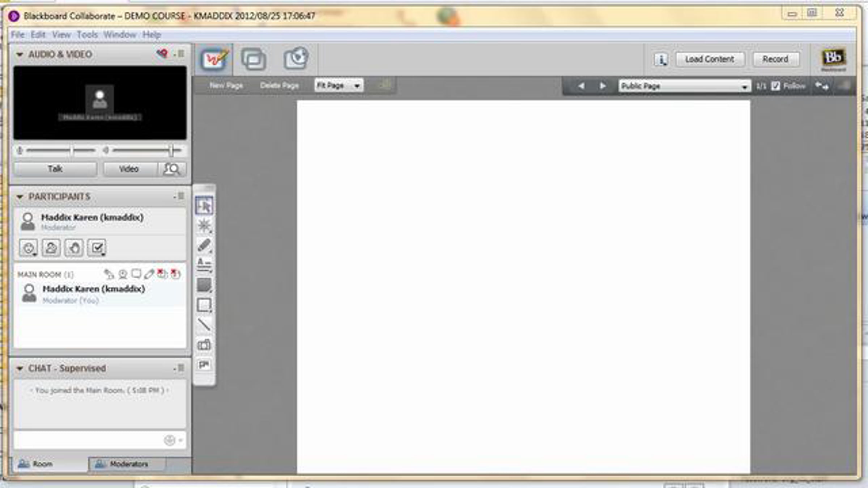Toggle Main Room video permission icon
Viewport: 868px width, 488px height.
[123, 274]
